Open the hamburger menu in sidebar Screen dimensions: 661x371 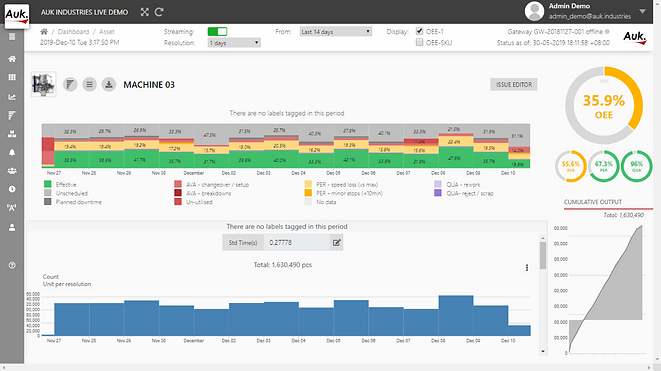(12, 37)
